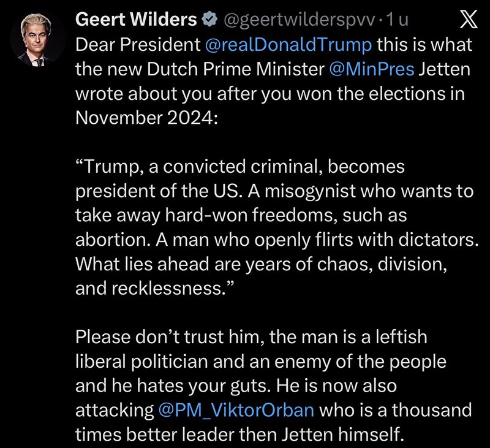
Task: Click the Geert Wilders display name
Action: (137, 21)
